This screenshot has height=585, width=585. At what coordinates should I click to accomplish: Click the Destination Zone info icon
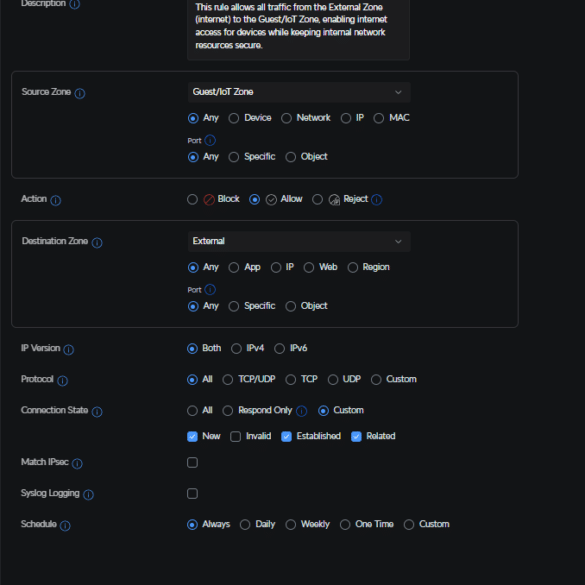(x=97, y=243)
